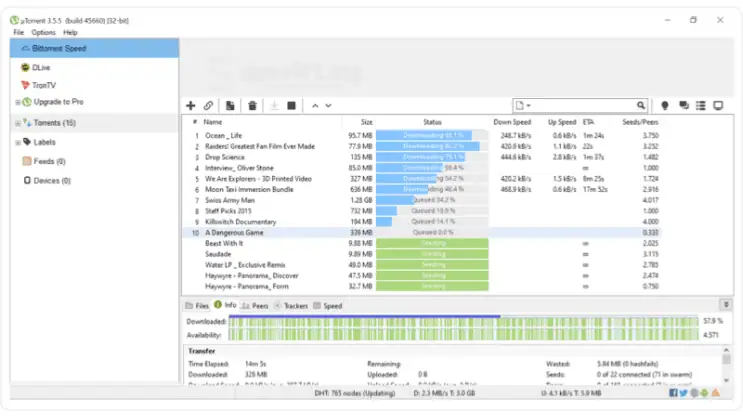Switch to the Peers tab
Screen dimensions: 743x418
pos(255,306)
